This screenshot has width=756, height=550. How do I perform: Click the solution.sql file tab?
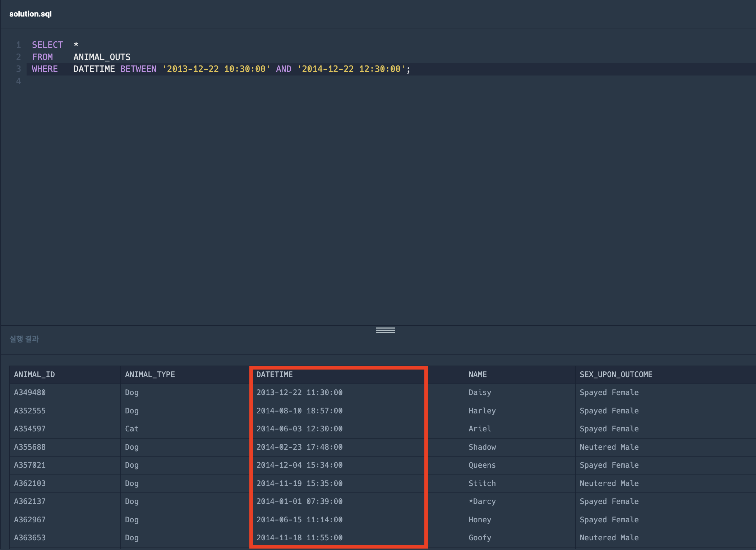[x=31, y=14]
